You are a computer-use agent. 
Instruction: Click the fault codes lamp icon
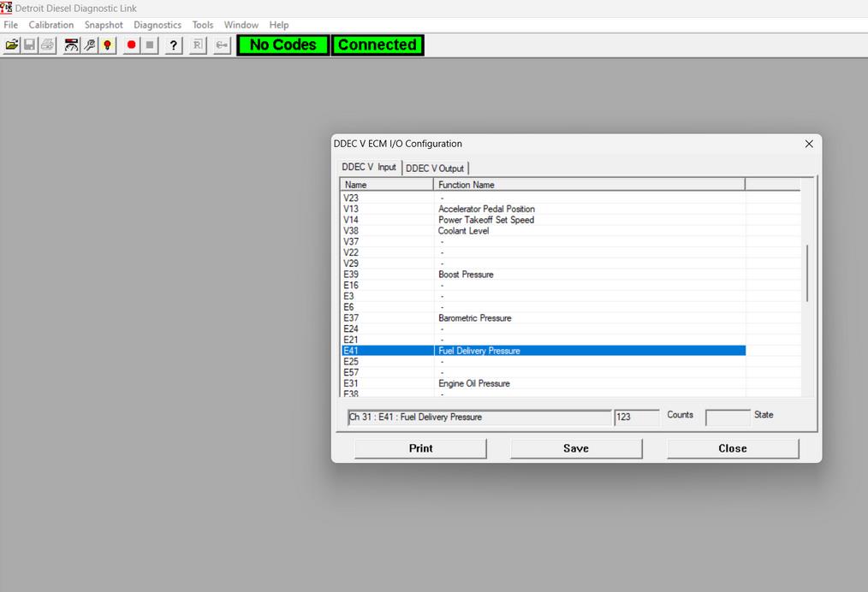(x=108, y=45)
